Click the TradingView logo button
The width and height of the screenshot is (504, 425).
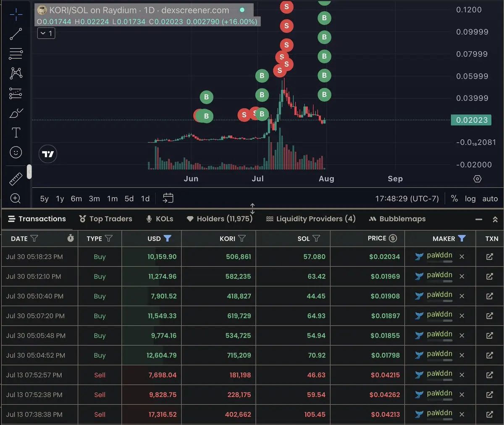pyautogui.click(x=48, y=154)
